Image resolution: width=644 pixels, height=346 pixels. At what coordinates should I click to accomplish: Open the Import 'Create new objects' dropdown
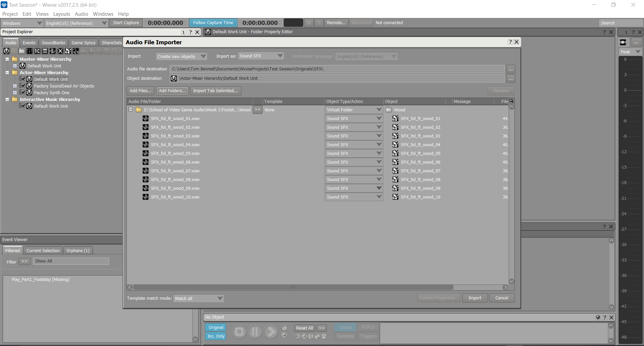coord(181,56)
